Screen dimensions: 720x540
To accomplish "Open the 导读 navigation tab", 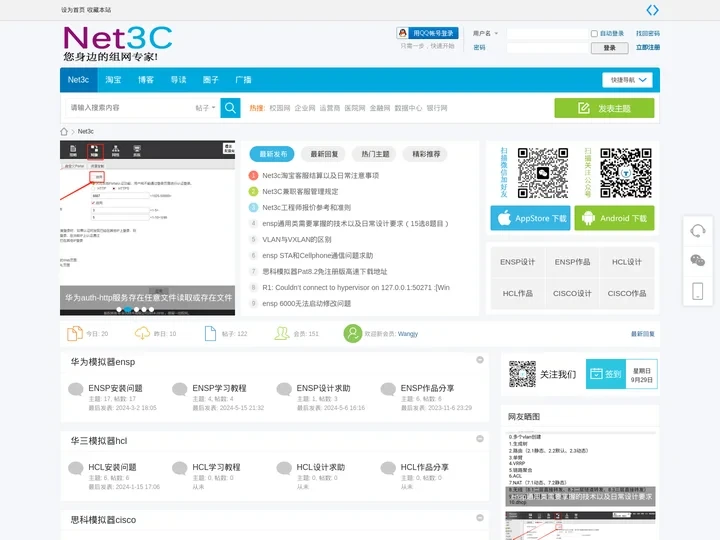I will tap(178, 80).
